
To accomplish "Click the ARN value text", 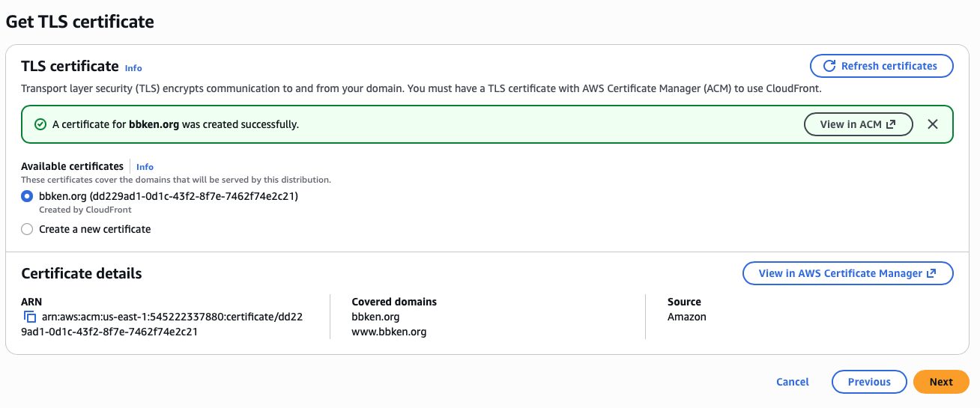I will 172,317.
